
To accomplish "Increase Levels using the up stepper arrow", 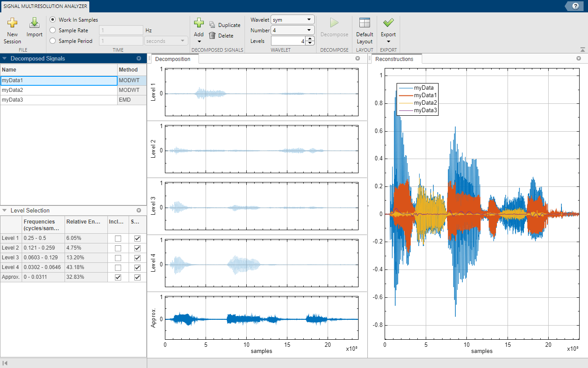I will 310,38.
